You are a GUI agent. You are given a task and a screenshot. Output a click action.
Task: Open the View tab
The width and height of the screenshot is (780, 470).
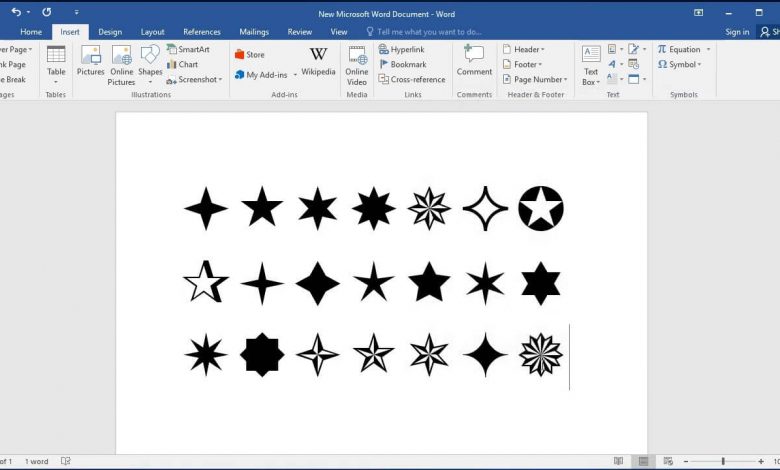pyautogui.click(x=339, y=32)
